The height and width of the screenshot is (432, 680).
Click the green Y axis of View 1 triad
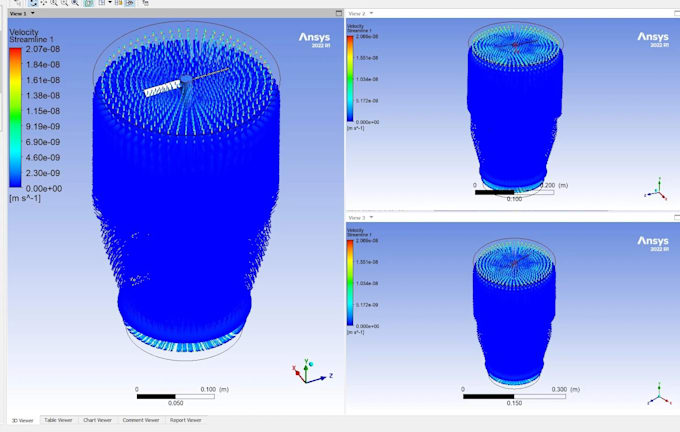(306, 371)
